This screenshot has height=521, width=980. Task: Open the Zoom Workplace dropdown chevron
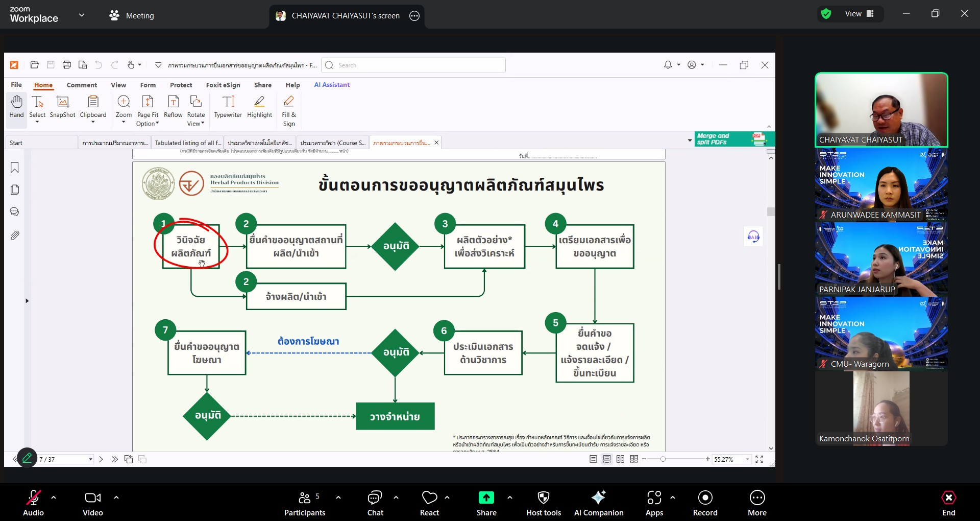point(82,15)
